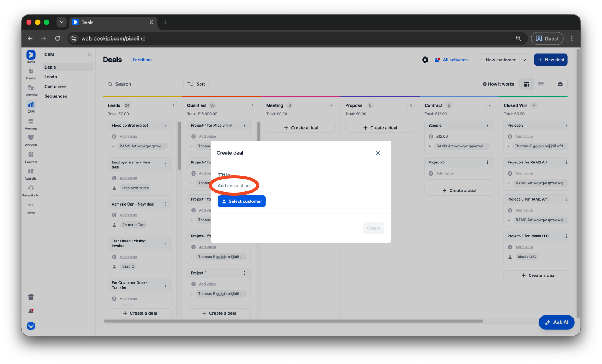Open the Proposal section icon
The height and width of the screenshot is (364, 602).
pyautogui.click(x=31, y=138)
